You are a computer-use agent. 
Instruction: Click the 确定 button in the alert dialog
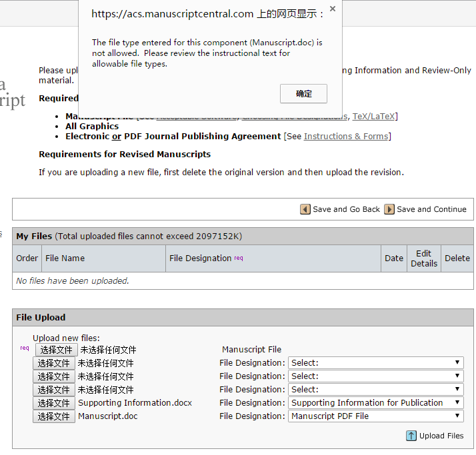303,94
